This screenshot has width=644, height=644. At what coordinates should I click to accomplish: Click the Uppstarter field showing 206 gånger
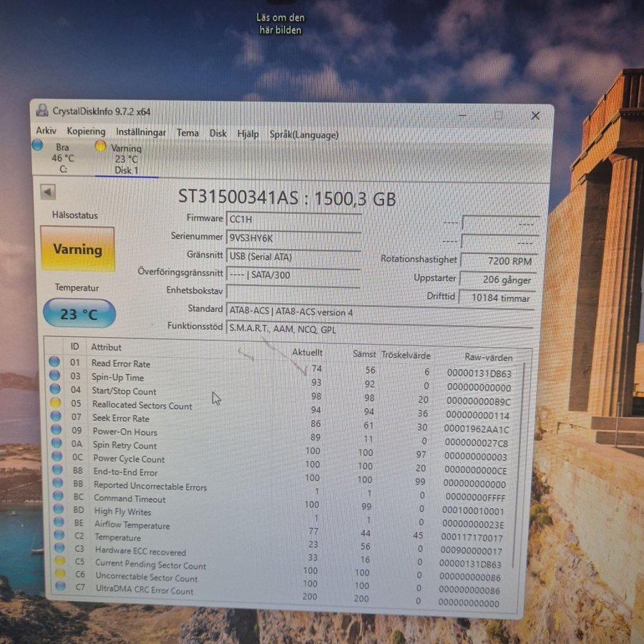point(498,280)
